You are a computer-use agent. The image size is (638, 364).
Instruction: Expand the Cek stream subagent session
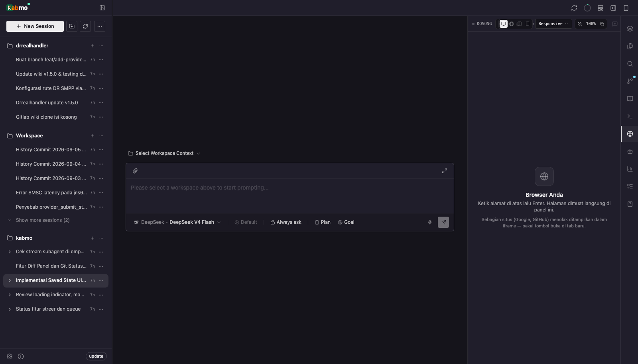point(10,252)
